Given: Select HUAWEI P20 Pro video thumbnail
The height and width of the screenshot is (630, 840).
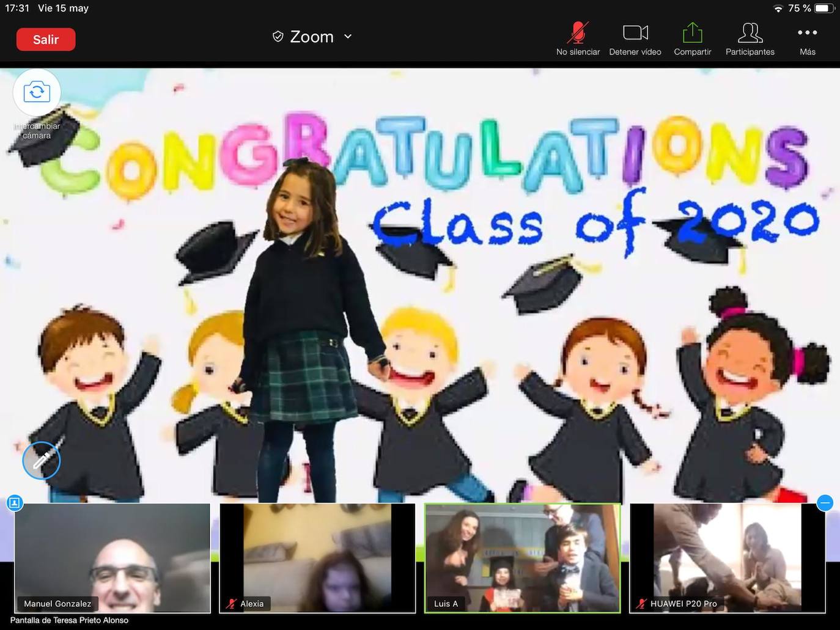Looking at the screenshot, I should tap(727, 558).
